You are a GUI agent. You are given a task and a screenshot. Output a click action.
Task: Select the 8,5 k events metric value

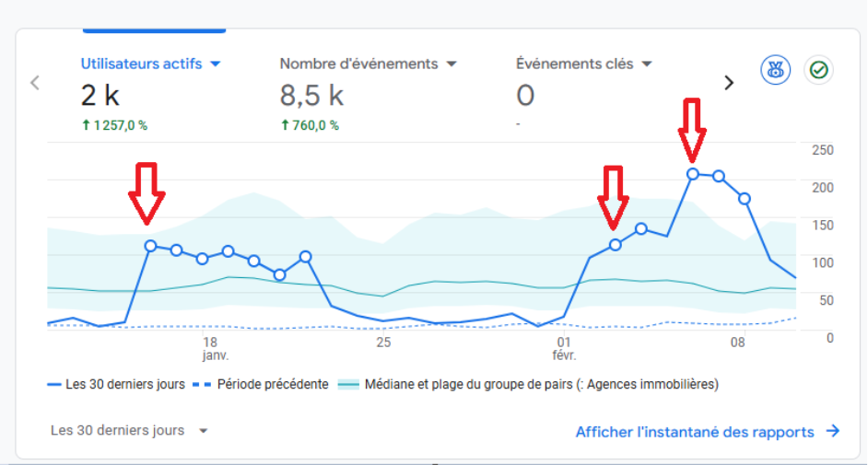(311, 95)
